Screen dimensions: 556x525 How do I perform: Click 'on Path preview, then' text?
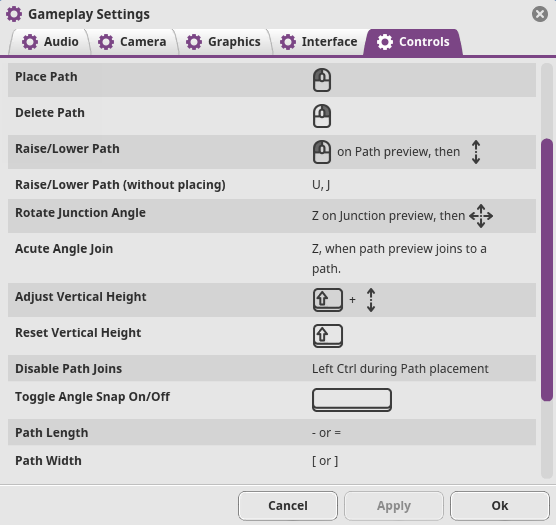(398, 152)
